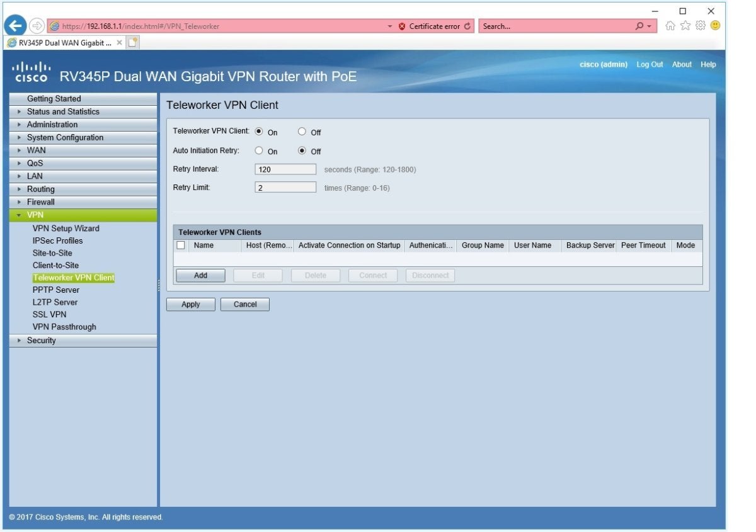Click the Delete button
The width and height of the screenshot is (756, 532).
pyautogui.click(x=316, y=275)
